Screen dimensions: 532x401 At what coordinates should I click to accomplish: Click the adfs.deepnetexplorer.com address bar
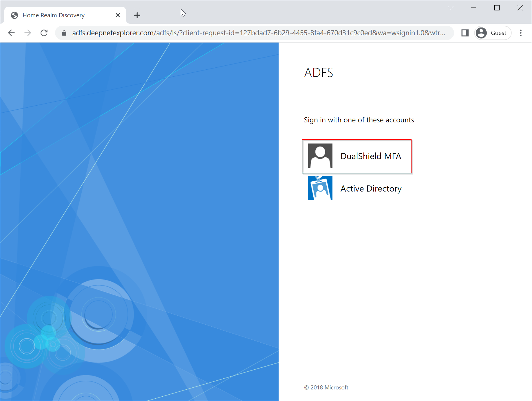coord(258,33)
